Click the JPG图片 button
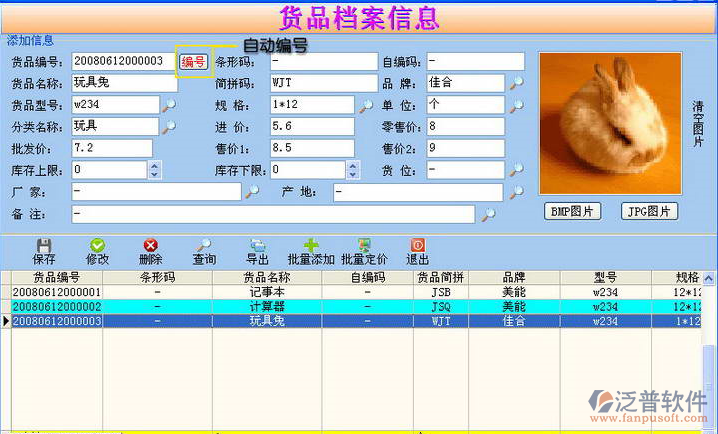 click(649, 211)
